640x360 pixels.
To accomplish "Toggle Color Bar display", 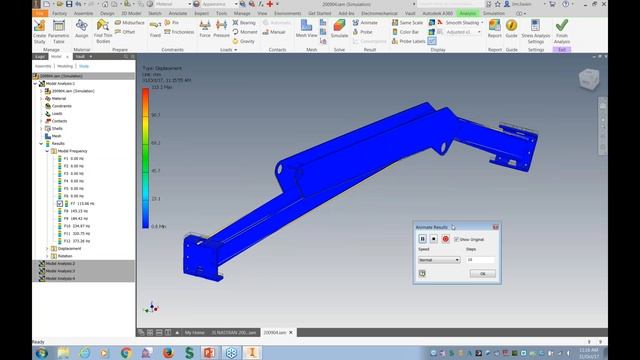I will [405, 32].
